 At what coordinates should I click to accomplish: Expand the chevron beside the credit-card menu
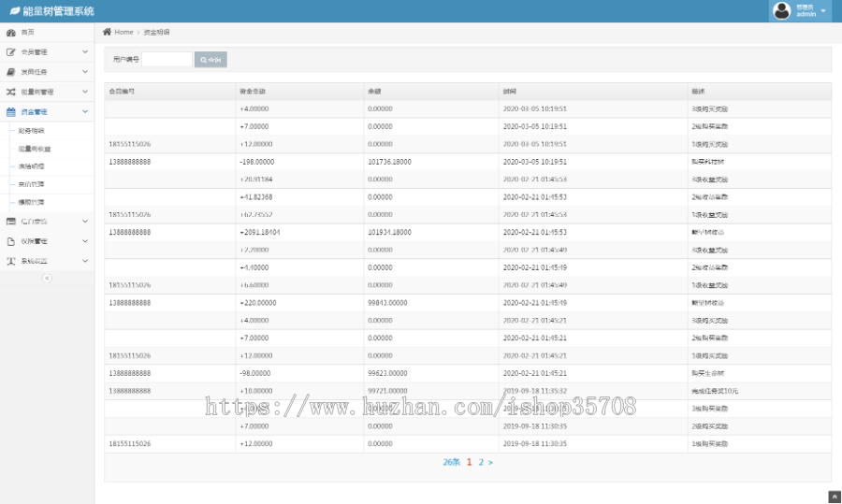tap(85, 221)
